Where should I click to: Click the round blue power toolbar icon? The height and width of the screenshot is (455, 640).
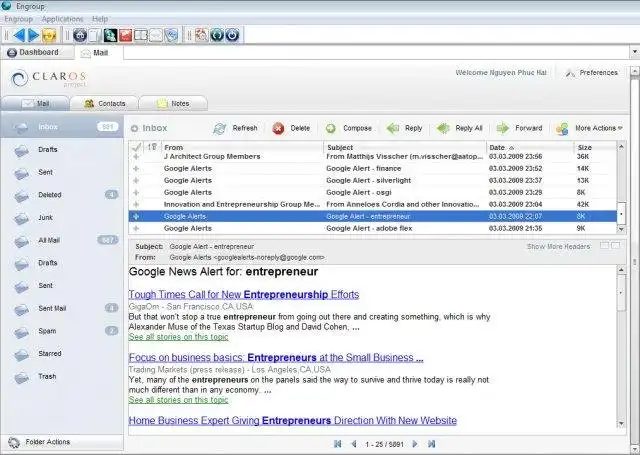point(232,35)
